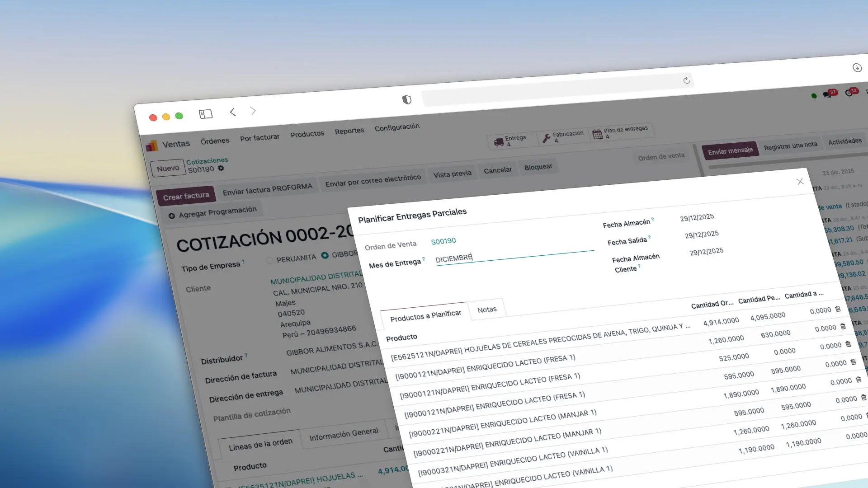Select the PERUANITA radio option
868x488 pixels.
coord(270,260)
